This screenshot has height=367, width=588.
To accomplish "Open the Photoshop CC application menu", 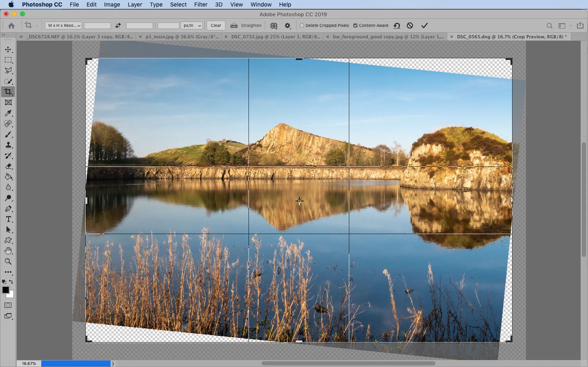I will pyautogui.click(x=42, y=4).
